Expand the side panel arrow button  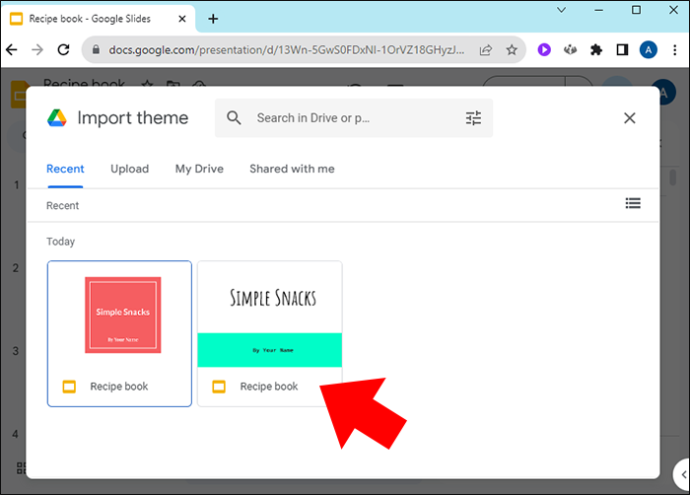coord(683,474)
